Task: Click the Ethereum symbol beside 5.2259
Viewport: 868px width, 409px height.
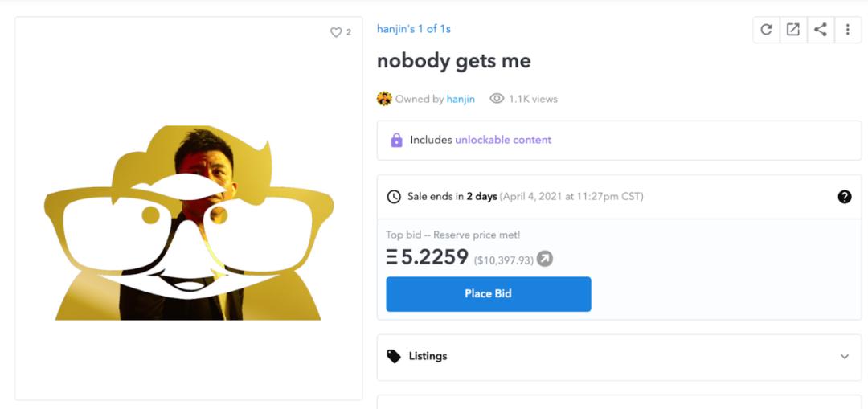Action: coord(392,257)
